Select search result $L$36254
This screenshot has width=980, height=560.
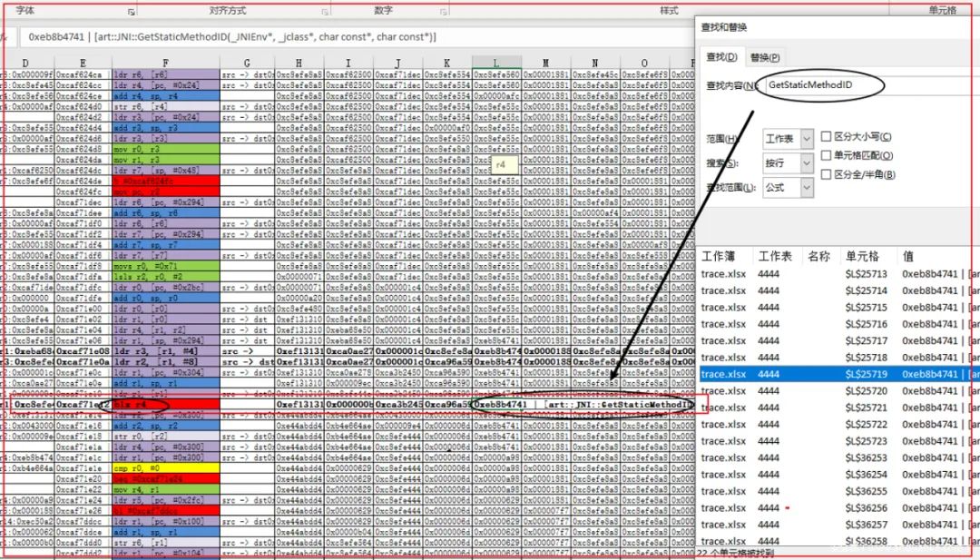tap(838, 475)
